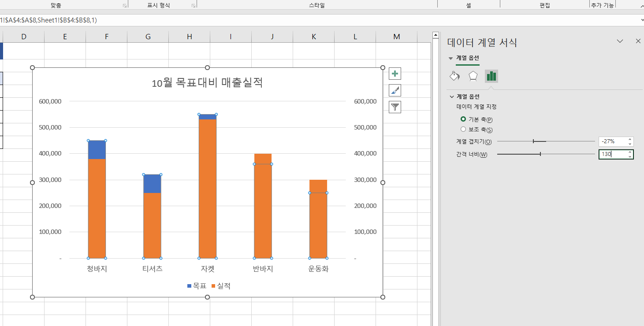This screenshot has width=644, height=326.
Task: Select Series Options bar chart icon
Action: [x=491, y=76]
